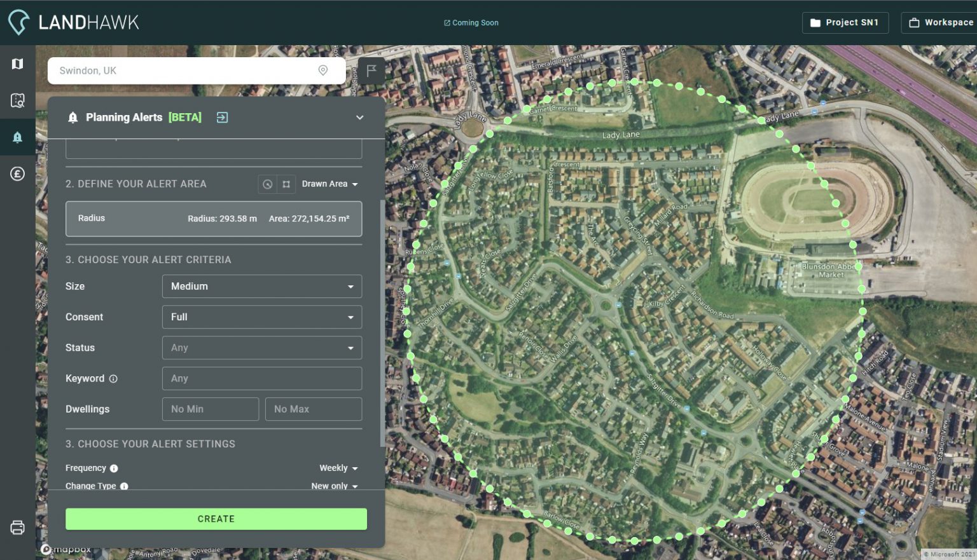Image resolution: width=977 pixels, height=560 pixels.
Task: Open Project SN1
Action: coord(845,22)
